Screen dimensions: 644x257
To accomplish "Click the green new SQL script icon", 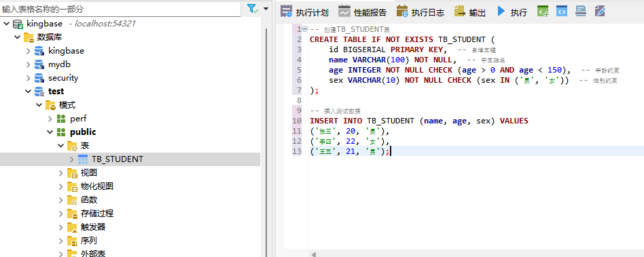I will pos(543,12).
